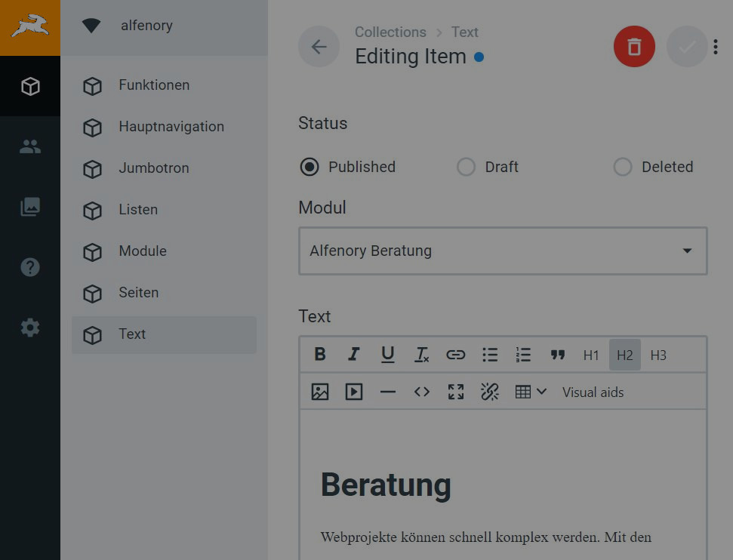Click the back arrow button

(319, 47)
